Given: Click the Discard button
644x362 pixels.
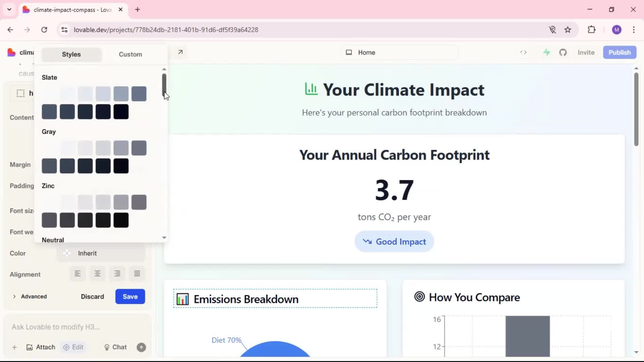Looking at the screenshot, I should (92, 296).
